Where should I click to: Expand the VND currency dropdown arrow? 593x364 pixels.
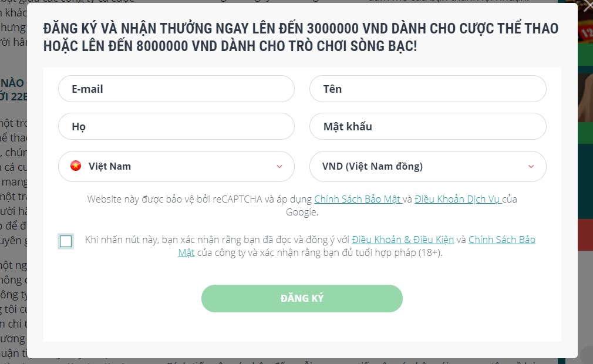point(531,167)
